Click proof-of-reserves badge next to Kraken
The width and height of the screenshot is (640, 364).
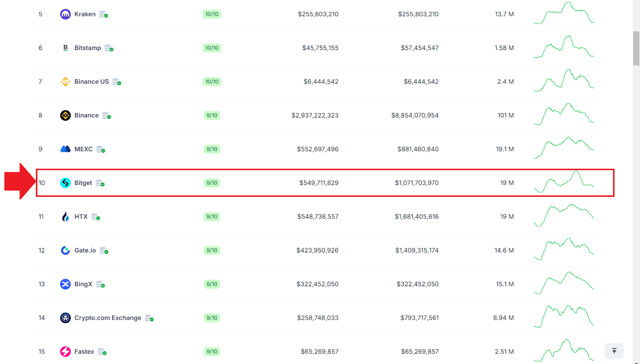click(104, 14)
